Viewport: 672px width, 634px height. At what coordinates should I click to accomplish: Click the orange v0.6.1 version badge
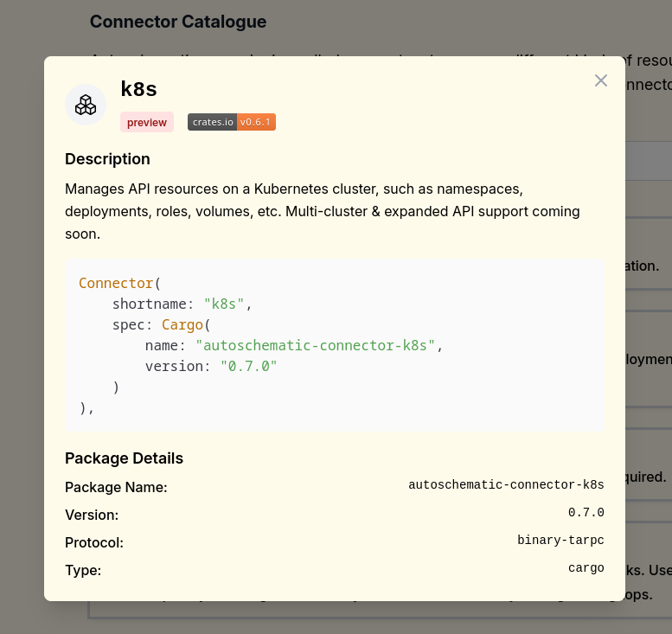pyautogui.click(x=256, y=122)
